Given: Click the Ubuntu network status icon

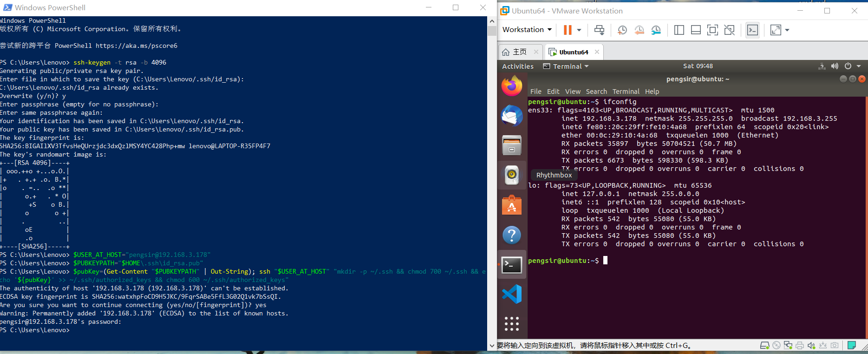Looking at the screenshot, I should coord(822,66).
